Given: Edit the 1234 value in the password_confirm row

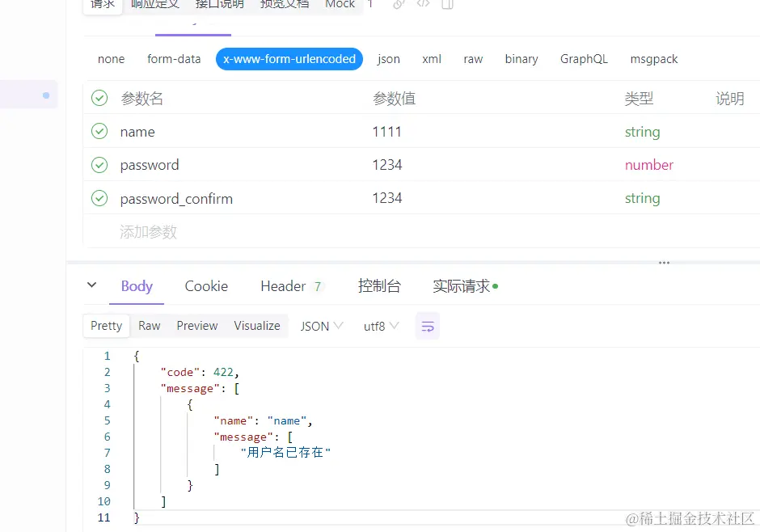Looking at the screenshot, I should coord(387,198).
